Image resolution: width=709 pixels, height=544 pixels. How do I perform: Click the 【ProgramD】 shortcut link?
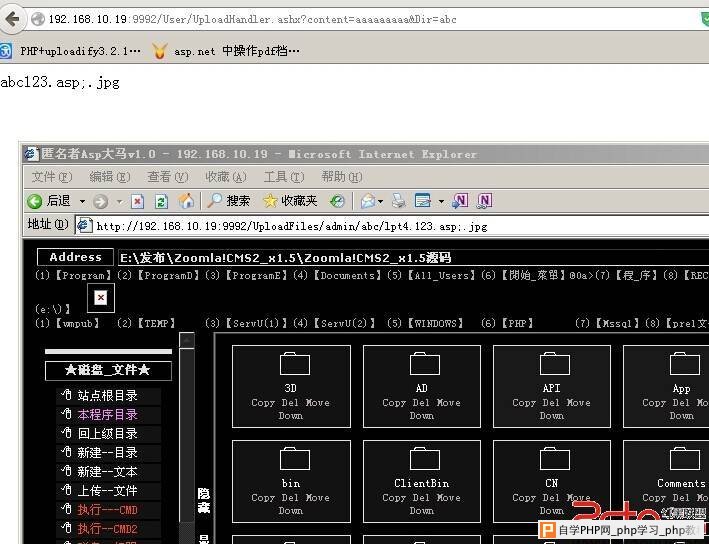[168, 275]
